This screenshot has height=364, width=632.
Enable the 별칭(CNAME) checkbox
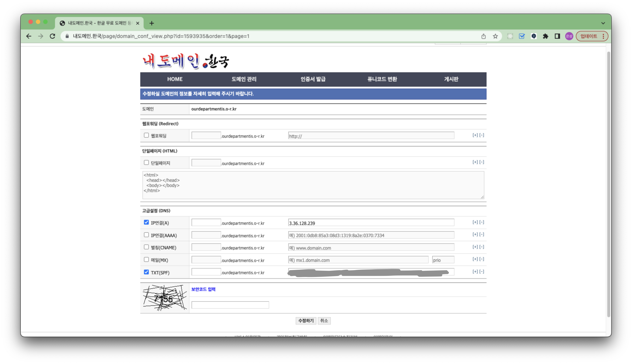[146, 247]
